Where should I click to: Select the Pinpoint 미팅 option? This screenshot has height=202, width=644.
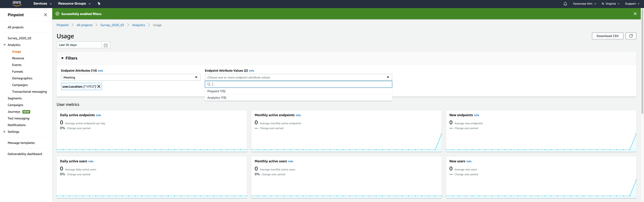(x=298, y=91)
